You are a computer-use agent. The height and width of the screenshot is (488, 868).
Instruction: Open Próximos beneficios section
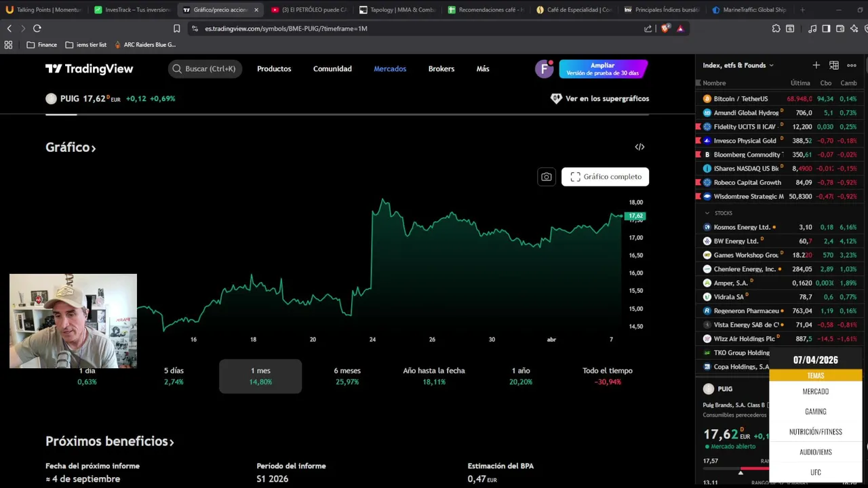(110, 441)
